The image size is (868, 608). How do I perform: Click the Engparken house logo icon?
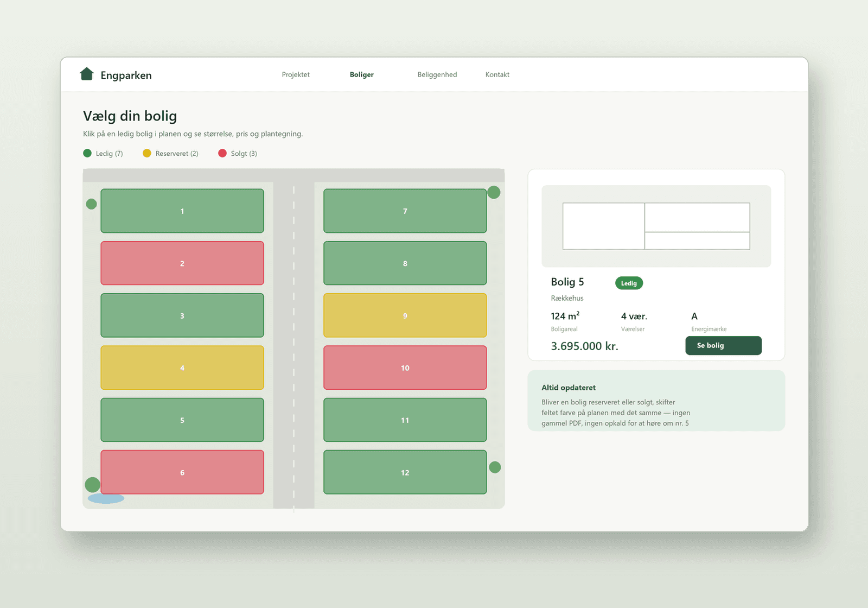[86, 74]
